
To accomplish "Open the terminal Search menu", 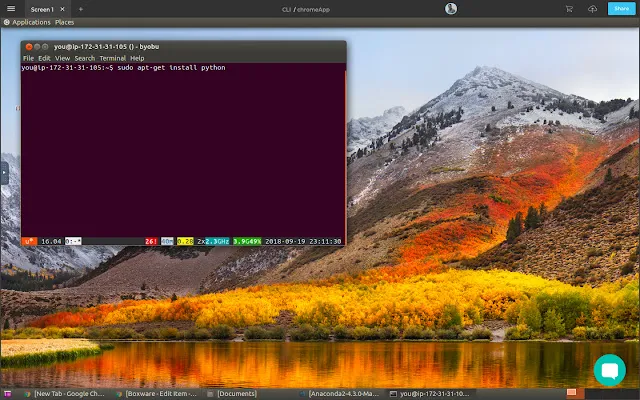I will (x=84, y=58).
